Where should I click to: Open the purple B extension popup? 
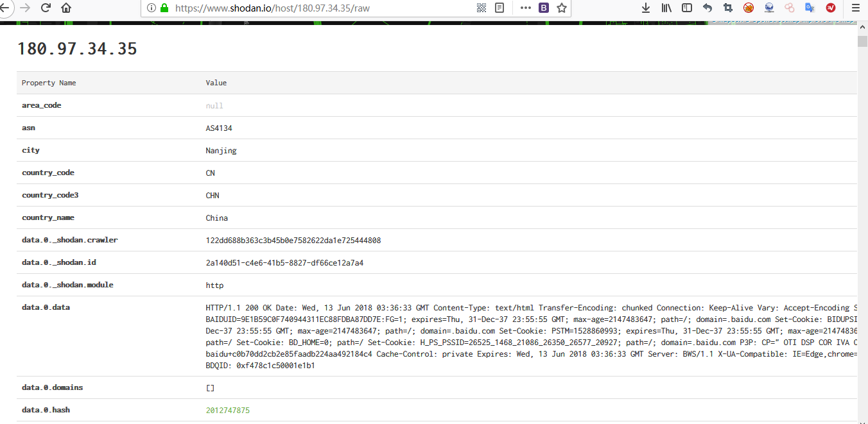click(x=544, y=8)
